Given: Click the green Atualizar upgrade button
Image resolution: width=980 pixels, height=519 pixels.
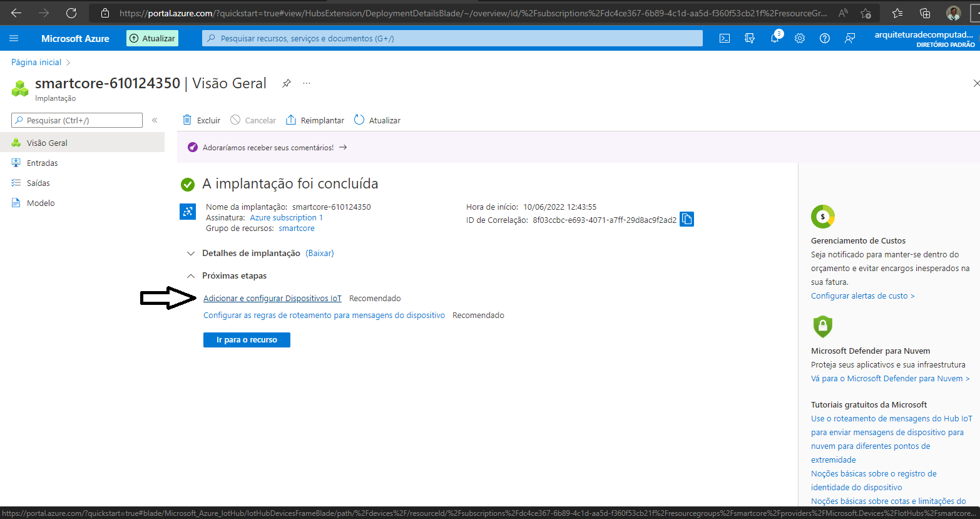Looking at the screenshot, I should (152, 38).
